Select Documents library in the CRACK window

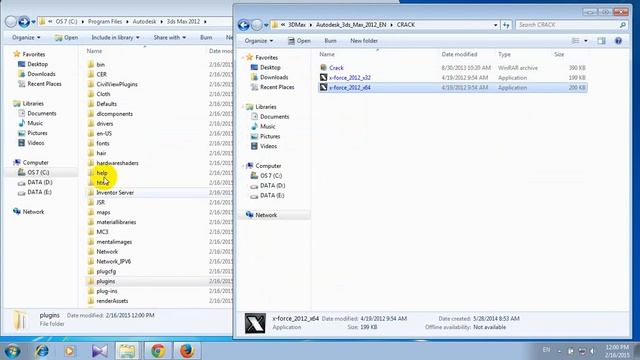pyautogui.click(x=274, y=117)
